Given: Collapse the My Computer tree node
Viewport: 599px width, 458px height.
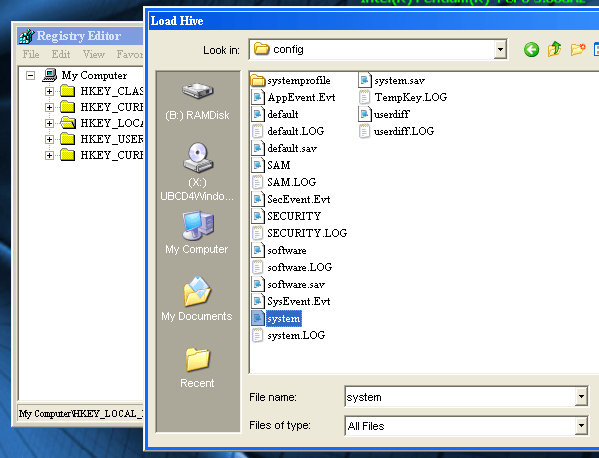Looking at the screenshot, I should click(x=31, y=75).
